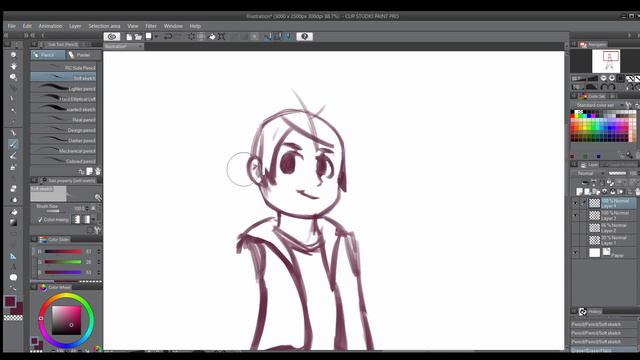The width and height of the screenshot is (640, 360).
Task: Select the Operation (object) tool in toolbox
Action: [13, 77]
